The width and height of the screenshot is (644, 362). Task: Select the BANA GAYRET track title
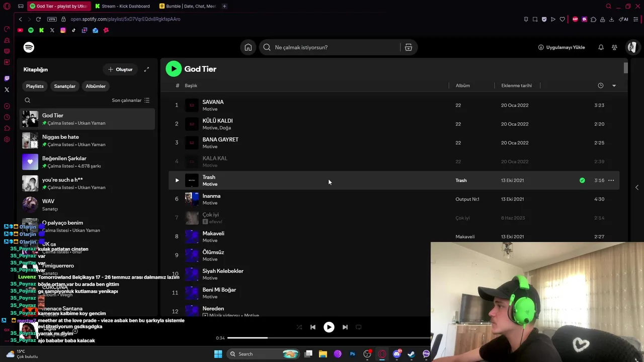pos(220,139)
